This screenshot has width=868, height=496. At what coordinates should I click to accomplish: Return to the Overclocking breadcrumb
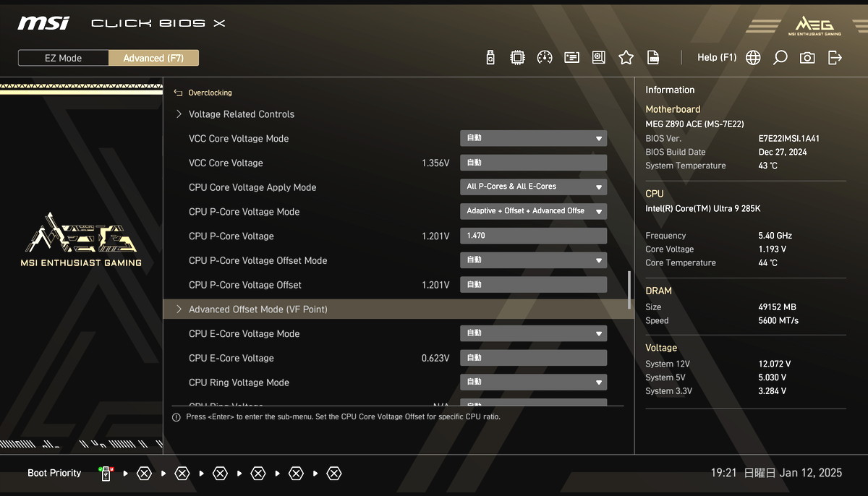coord(210,93)
